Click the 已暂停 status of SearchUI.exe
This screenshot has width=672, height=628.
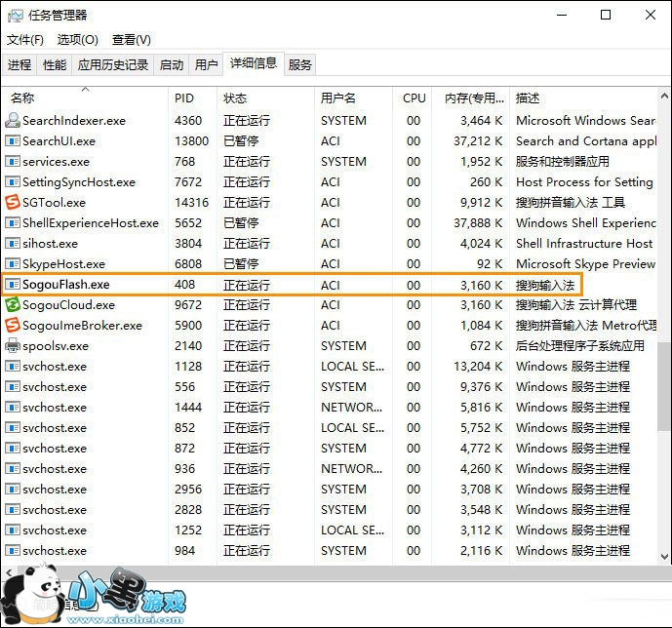coord(241,141)
